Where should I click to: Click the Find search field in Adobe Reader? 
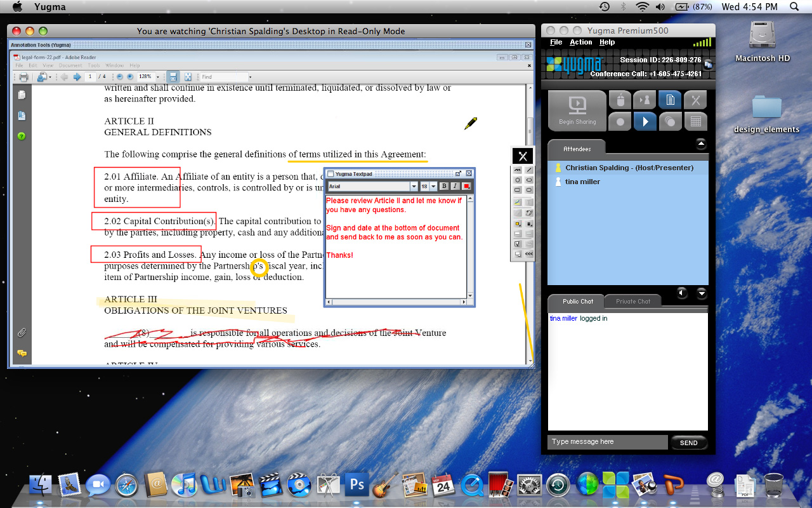pos(223,77)
